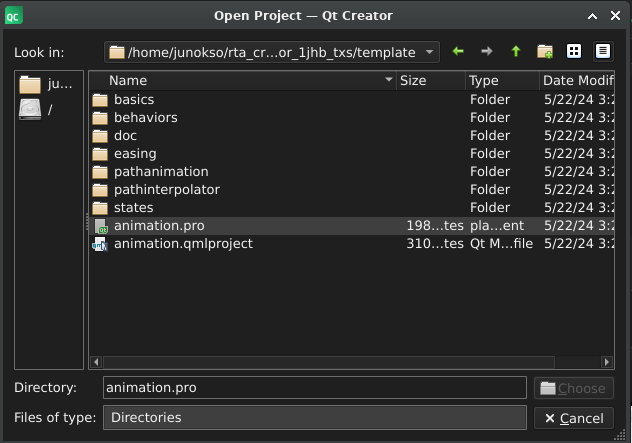Go to the parent directory arrow
Image resolution: width=632 pixels, height=443 pixels.
[x=516, y=51]
